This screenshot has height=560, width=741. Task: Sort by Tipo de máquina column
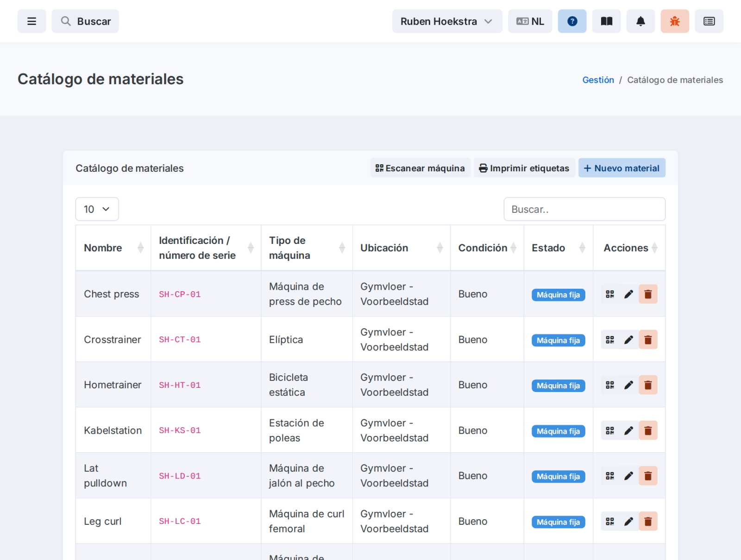pos(307,248)
